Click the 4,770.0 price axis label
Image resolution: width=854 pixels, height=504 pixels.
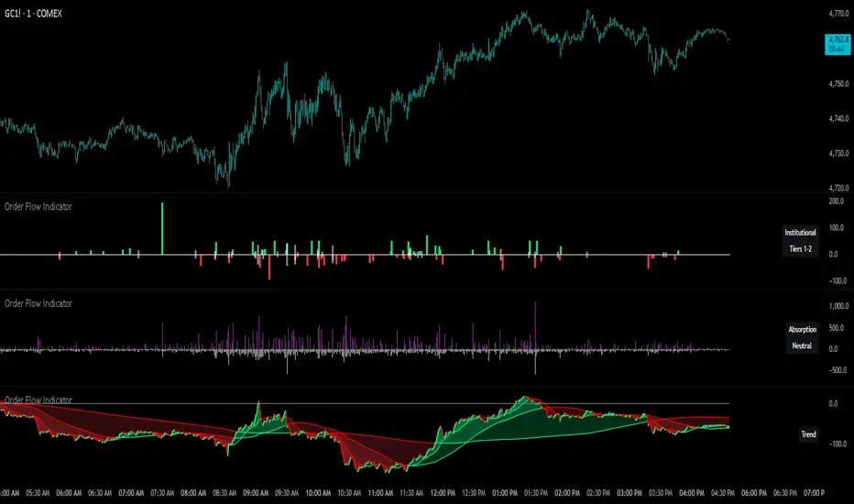click(x=838, y=14)
